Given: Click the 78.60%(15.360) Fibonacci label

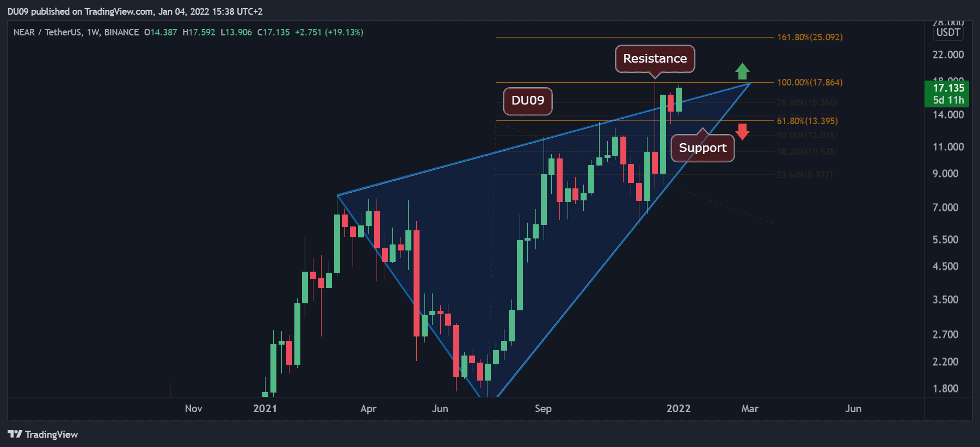Looking at the screenshot, I should click(808, 102).
